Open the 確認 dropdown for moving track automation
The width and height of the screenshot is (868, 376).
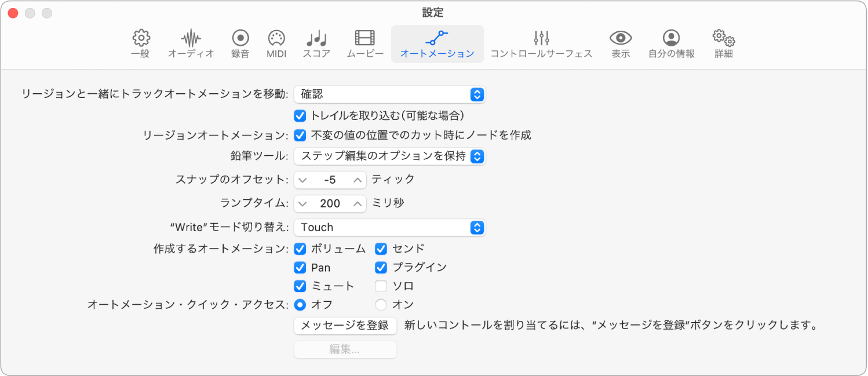pyautogui.click(x=389, y=94)
